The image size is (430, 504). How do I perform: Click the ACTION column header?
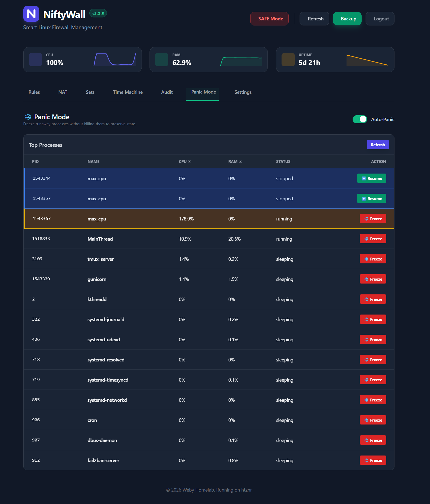tap(379, 161)
